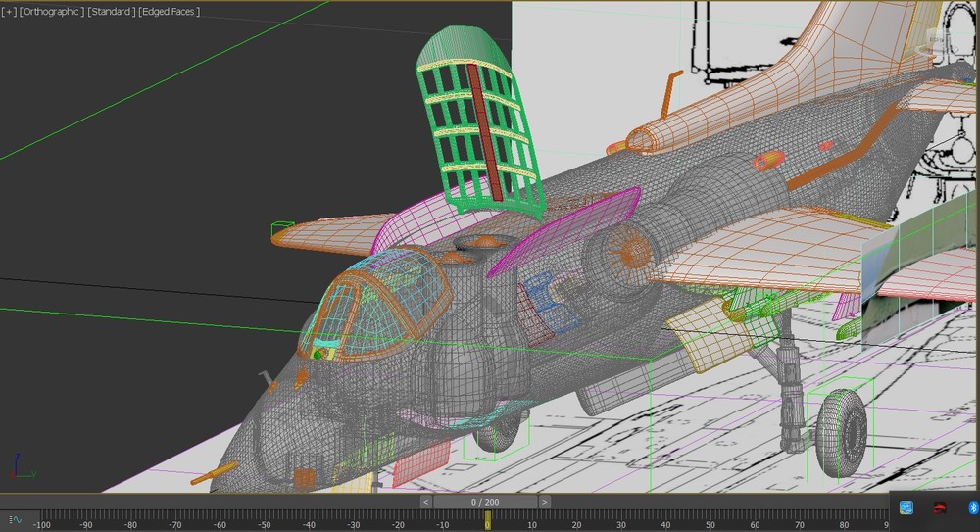The image size is (980, 532).
Task: Click the ViewCube in the viewport corner
Action: (938, 41)
